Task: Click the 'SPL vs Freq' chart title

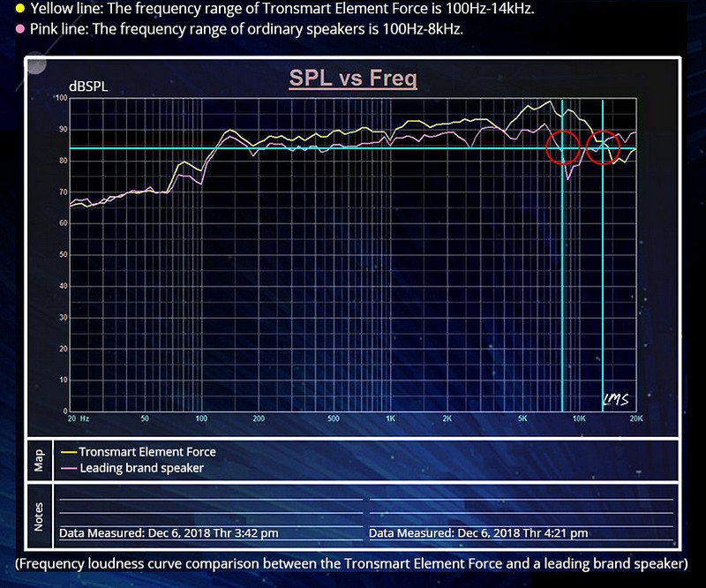Action: tap(353, 79)
